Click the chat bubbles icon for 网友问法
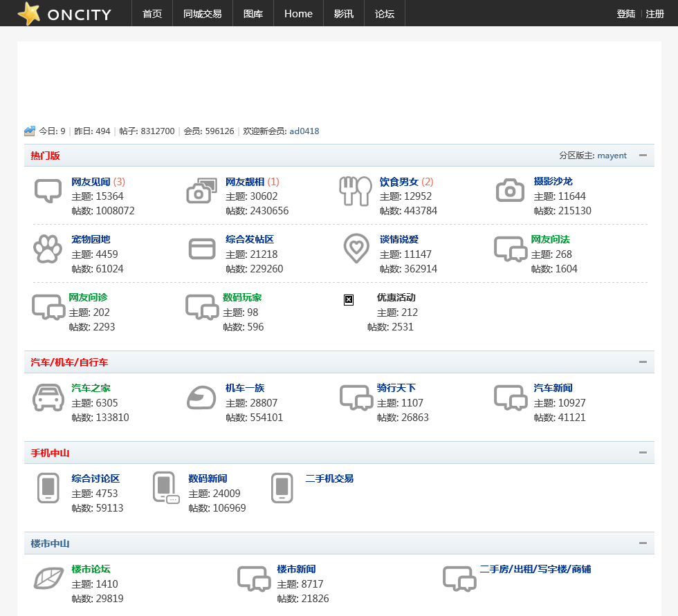 (511, 250)
